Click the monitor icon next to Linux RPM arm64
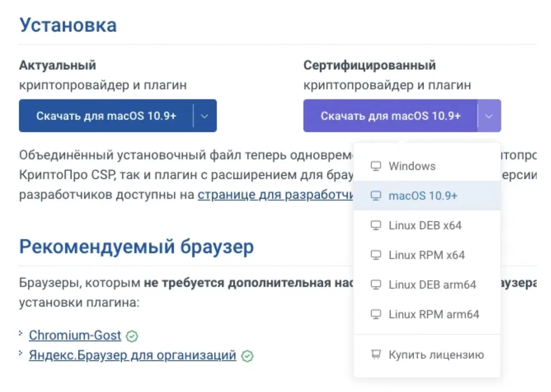This screenshot has width=551, height=392. pos(376,314)
